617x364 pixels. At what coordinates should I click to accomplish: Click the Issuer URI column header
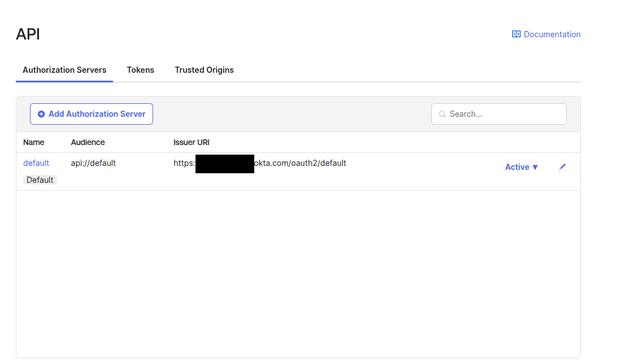click(192, 142)
